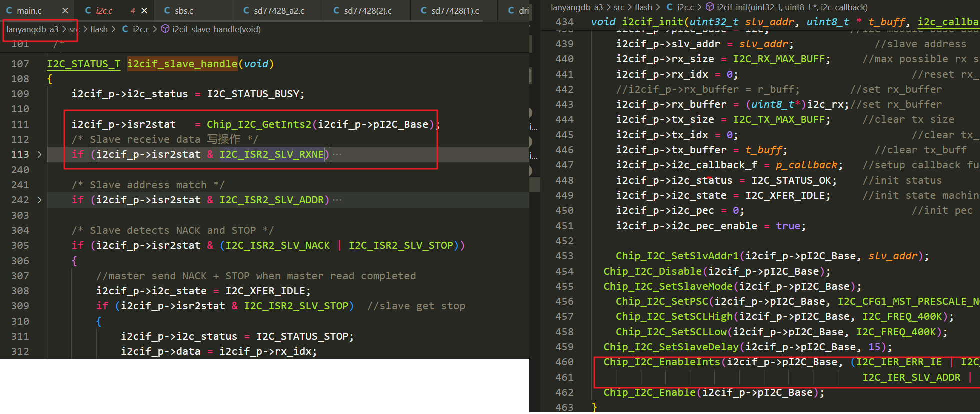Close the main.c tab
Screen dimensions: 980x414
(65, 10)
